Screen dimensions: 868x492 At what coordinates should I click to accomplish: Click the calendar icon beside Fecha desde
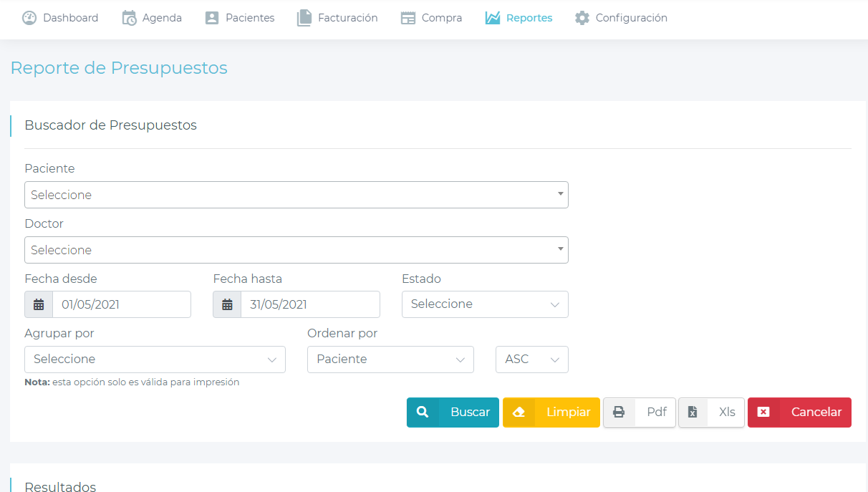[39, 304]
